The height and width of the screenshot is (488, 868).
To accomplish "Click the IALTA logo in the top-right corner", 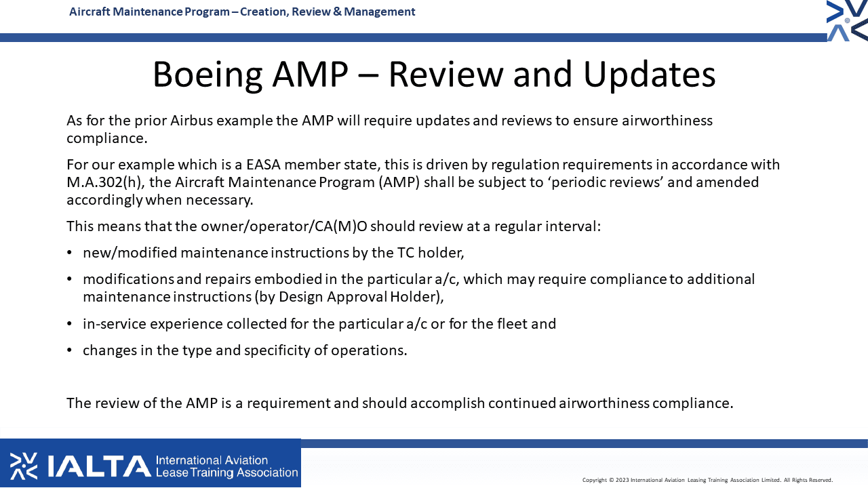I will (x=847, y=20).
